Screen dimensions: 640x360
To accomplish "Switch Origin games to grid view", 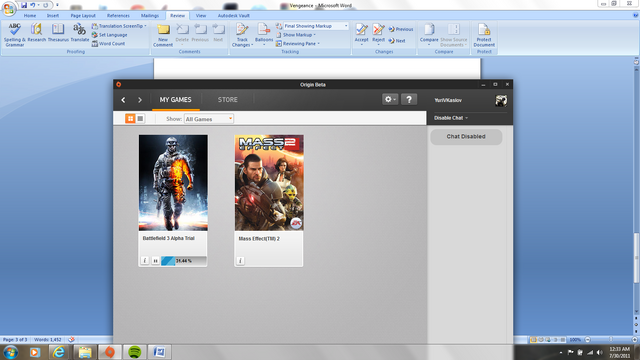I will 130,118.
